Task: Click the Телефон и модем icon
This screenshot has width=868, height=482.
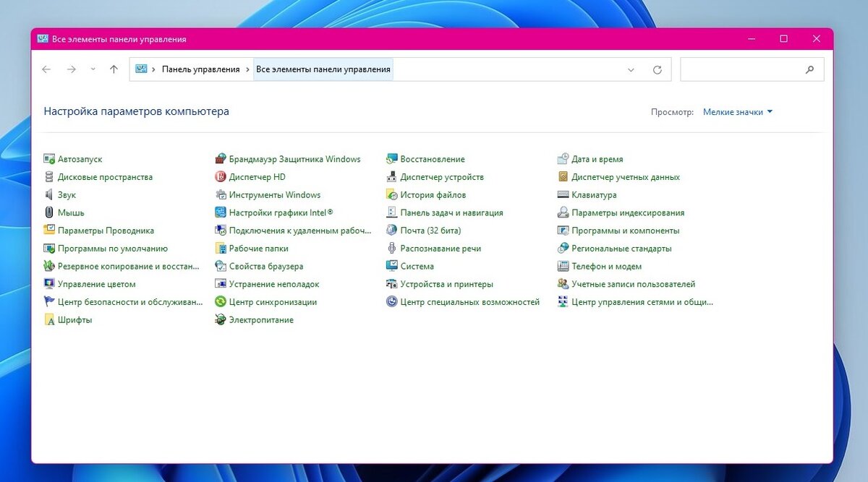Action: (563, 267)
